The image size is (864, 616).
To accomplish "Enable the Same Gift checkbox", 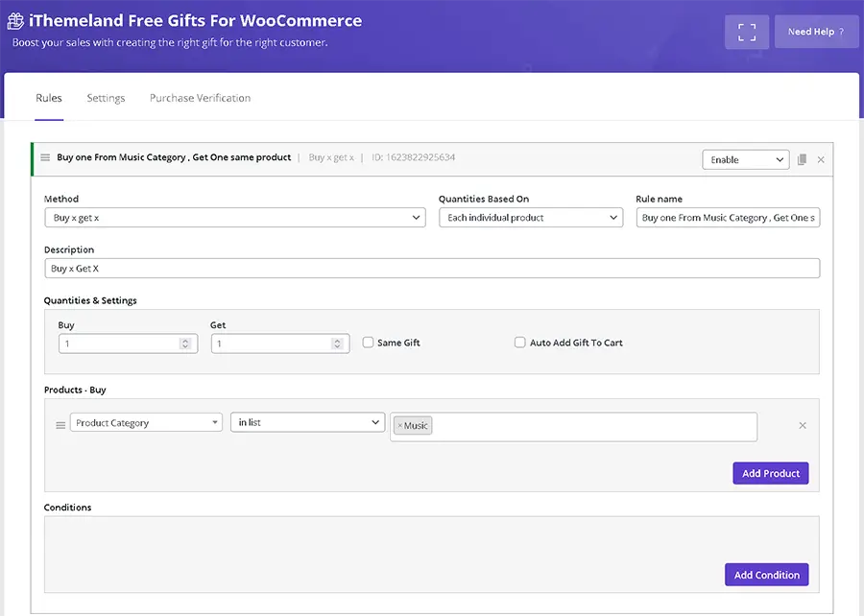I will (368, 343).
